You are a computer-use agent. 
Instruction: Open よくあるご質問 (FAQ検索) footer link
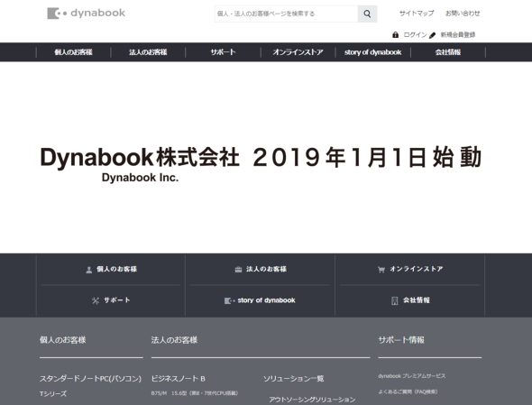pos(408,391)
